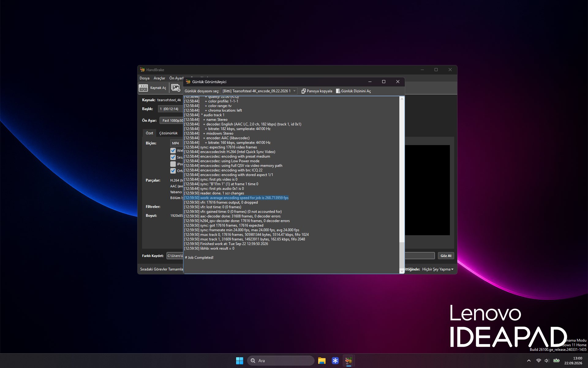Select the Özet tab
This screenshot has height=368, width=588.
tap(149, 133)
